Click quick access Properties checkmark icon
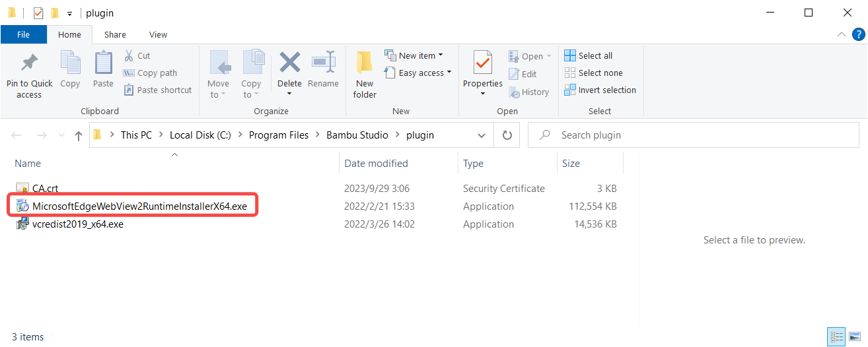The height and width of the screenshot is (347, 868). click(x=38, y=13)
